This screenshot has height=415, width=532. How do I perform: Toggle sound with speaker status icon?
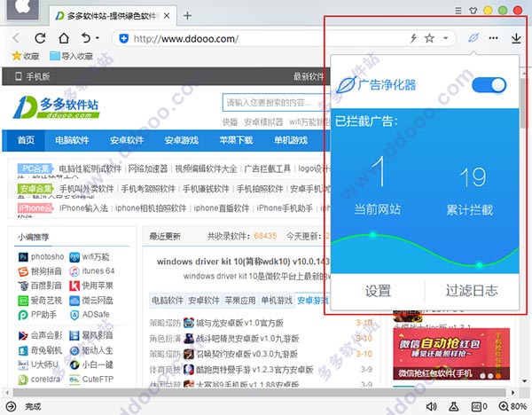pos(431,406)
